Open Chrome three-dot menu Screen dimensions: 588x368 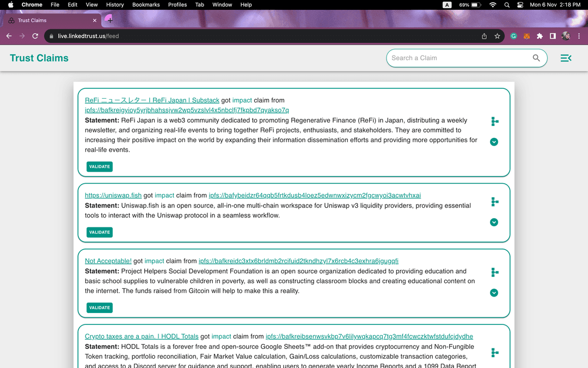[579, 36]
